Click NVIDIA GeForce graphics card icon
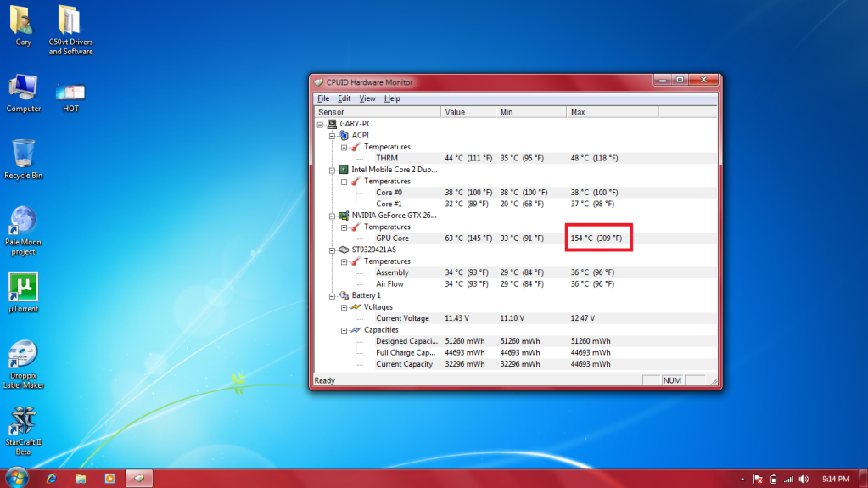This screenshot has height=488, width=868. [x=344, y=216]
